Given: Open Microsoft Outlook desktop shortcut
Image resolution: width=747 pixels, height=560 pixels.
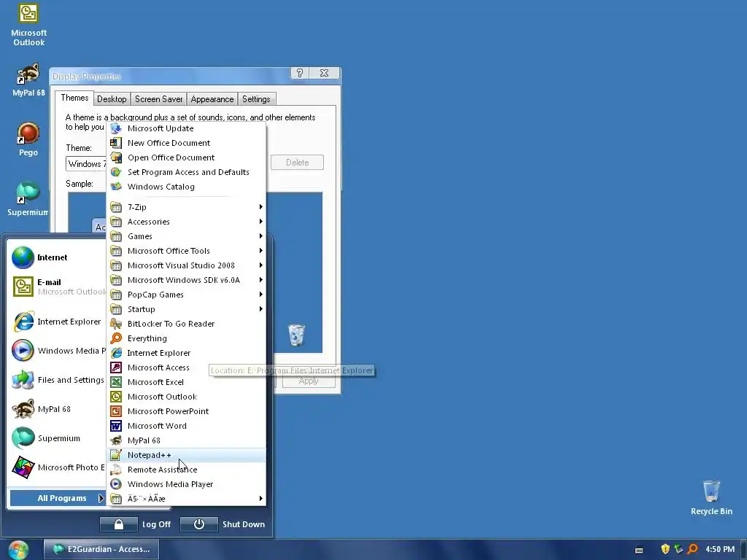Looking at the screenshot, I should tap(28, 25).
